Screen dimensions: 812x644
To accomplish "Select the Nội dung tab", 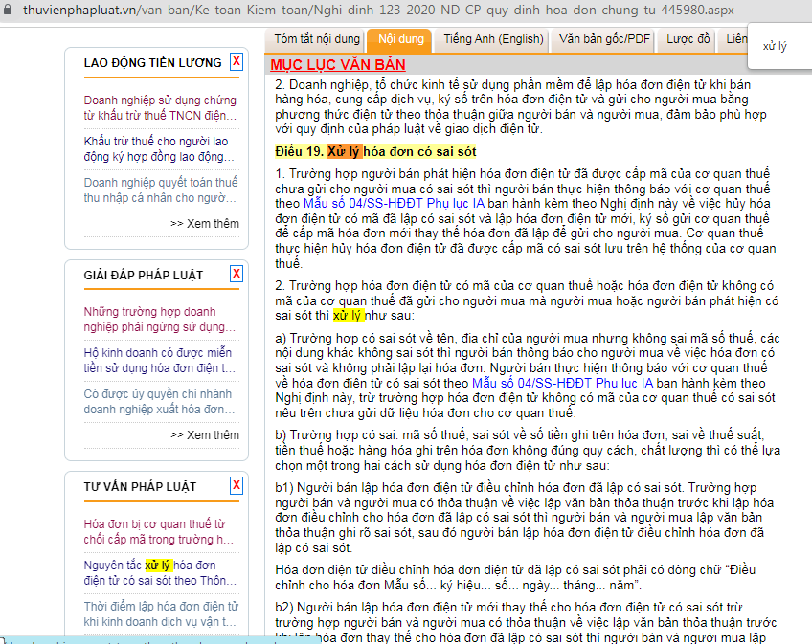I will click(x=400, y=39).
